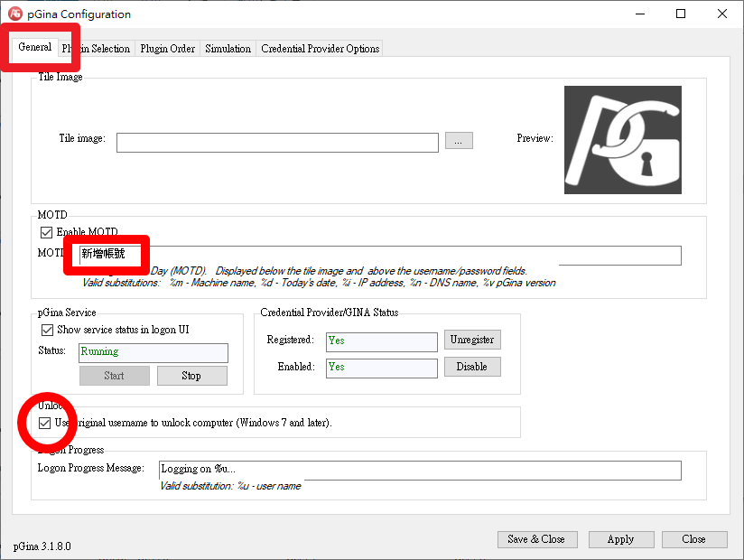Stop the pGina service

click(191, 376)
